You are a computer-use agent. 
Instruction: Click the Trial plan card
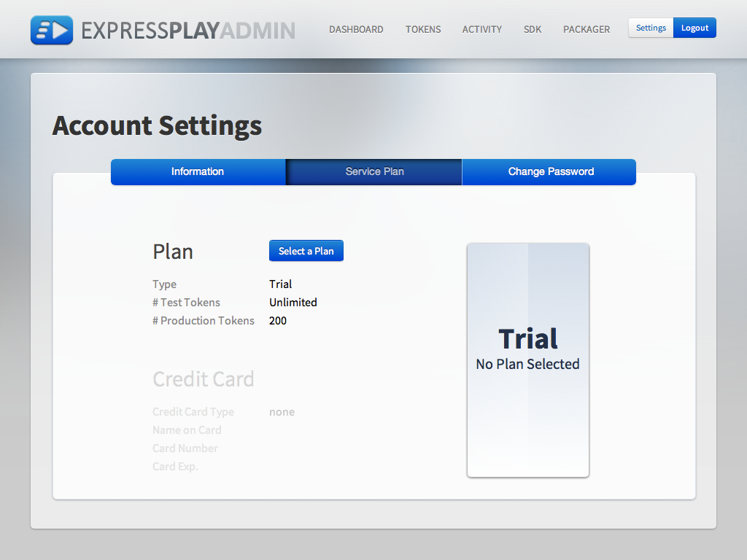[527, 360]
